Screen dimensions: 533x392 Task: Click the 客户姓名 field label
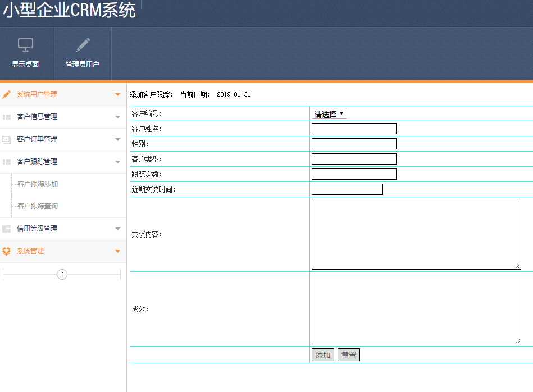coord(147,129)
